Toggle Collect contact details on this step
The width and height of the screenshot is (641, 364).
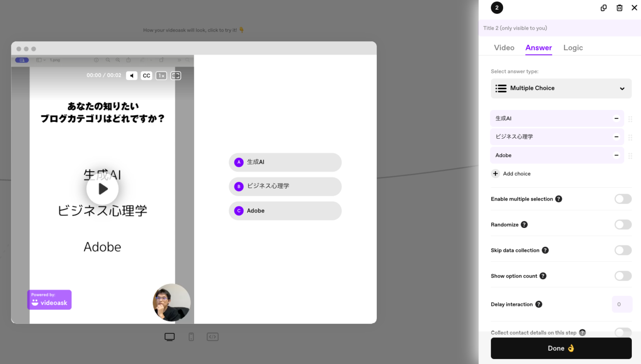point(623,332)
